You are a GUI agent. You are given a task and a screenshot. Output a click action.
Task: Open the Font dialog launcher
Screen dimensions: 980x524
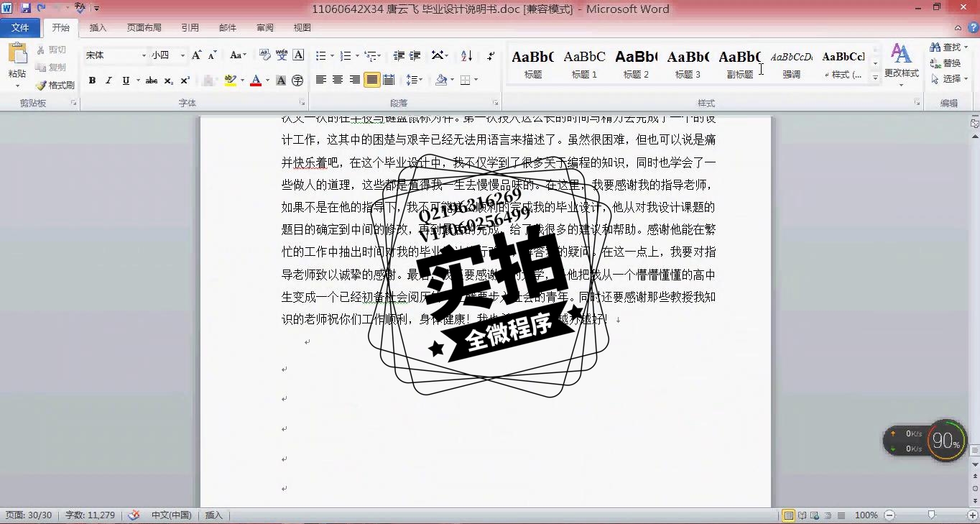point(302,104)
